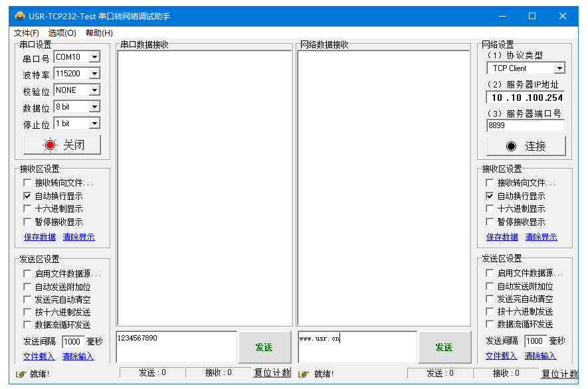
Task: Click the app icon in title bar
Action: 21,16
